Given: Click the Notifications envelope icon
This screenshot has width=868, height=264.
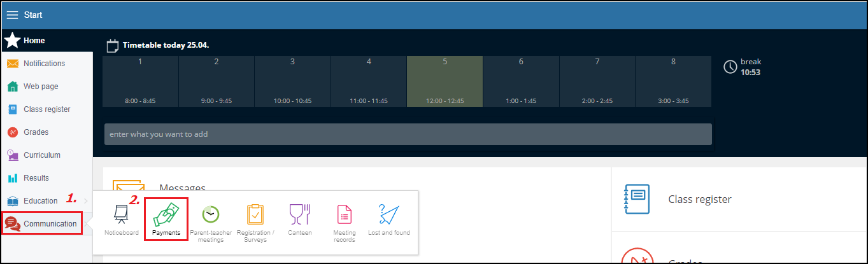Looking at the screenshot, I should [13, 64].
